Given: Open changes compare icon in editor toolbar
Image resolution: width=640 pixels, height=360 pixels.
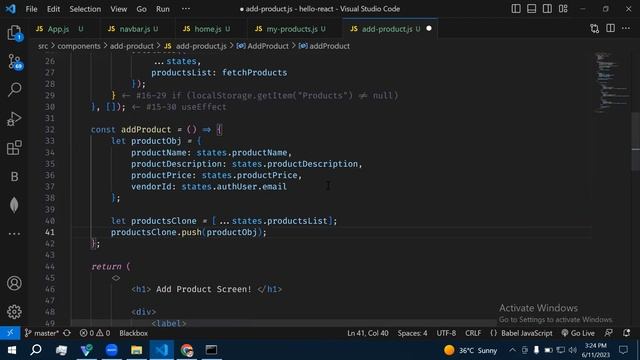Looking at the screenshot, I should (595, 29).
